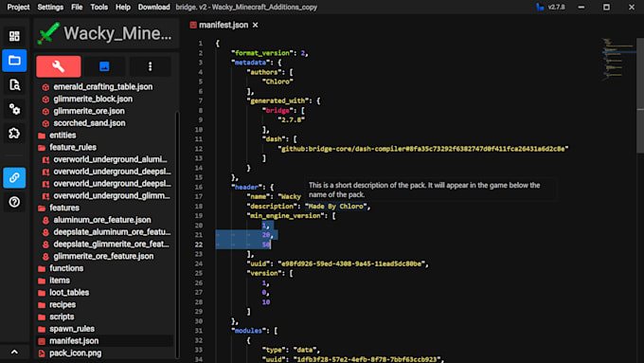Open aluminum_ore_feature.json file
This screenshot has width=644, height=363.
(102, 220)
